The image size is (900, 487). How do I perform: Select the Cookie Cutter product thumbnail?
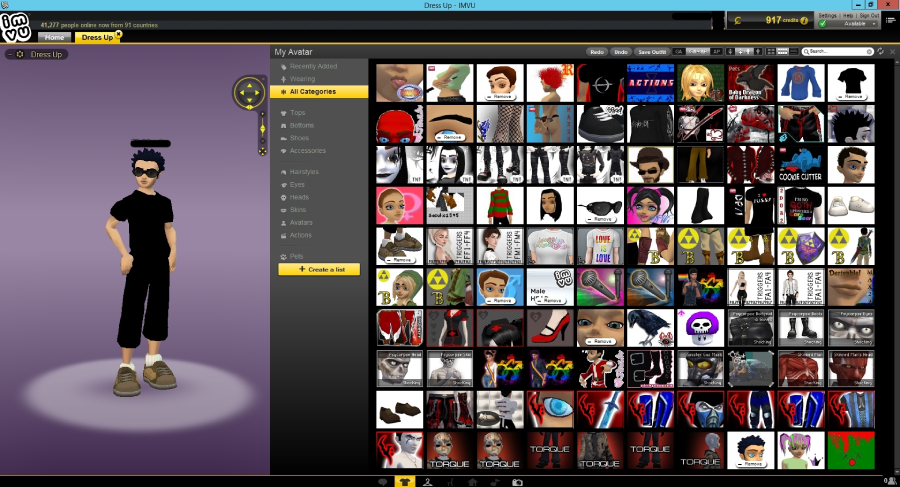tap(801, 165)
